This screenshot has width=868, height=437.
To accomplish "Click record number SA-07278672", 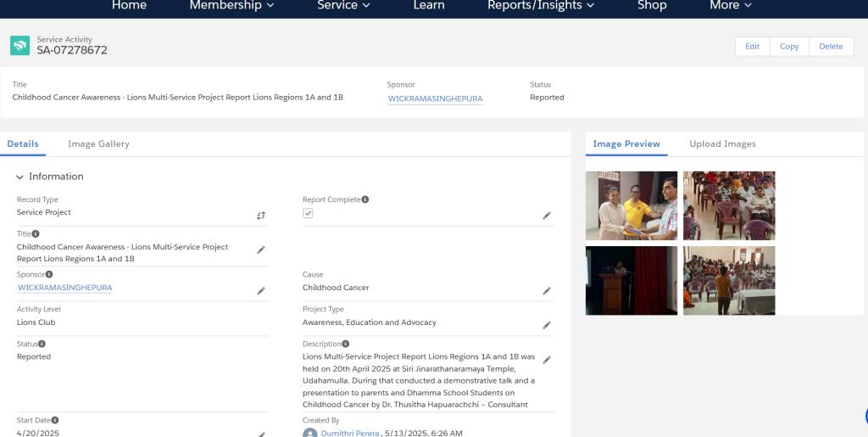I will pos(72,50).
